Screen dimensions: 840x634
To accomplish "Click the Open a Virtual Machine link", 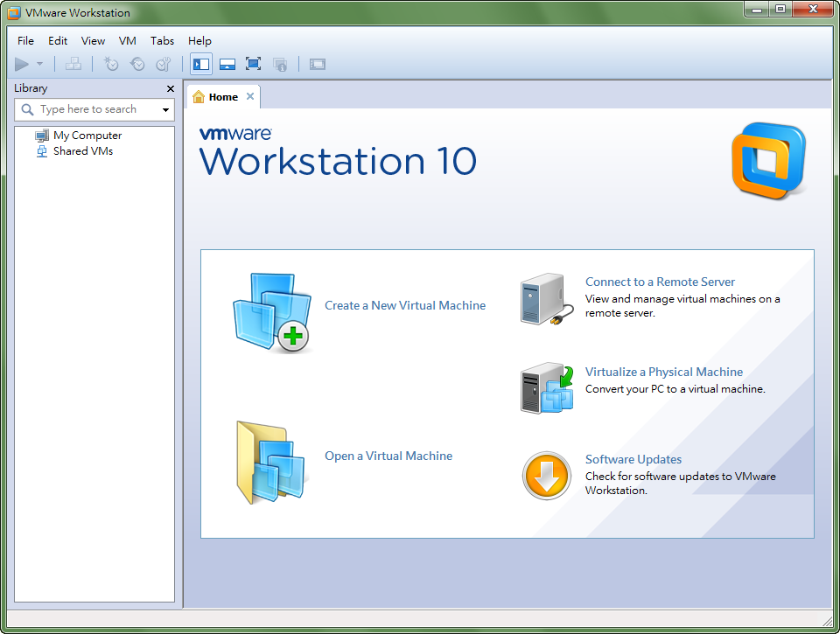I will point(388,456).
